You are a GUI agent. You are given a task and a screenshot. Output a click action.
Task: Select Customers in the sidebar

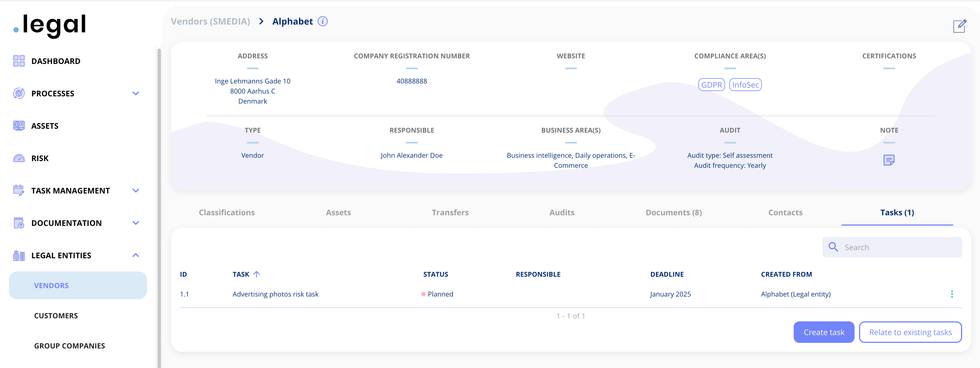pyautogui.click(x=56, y=316)
